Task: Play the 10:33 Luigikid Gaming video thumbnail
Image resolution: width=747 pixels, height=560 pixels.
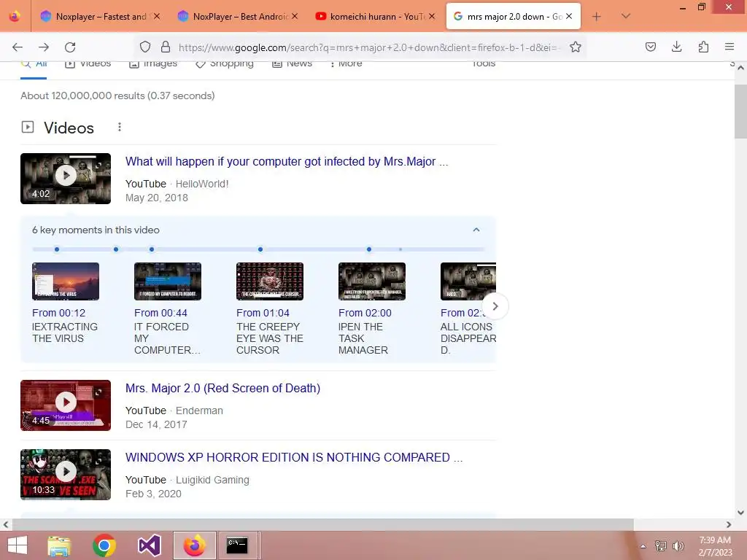Action: point(66,475)
